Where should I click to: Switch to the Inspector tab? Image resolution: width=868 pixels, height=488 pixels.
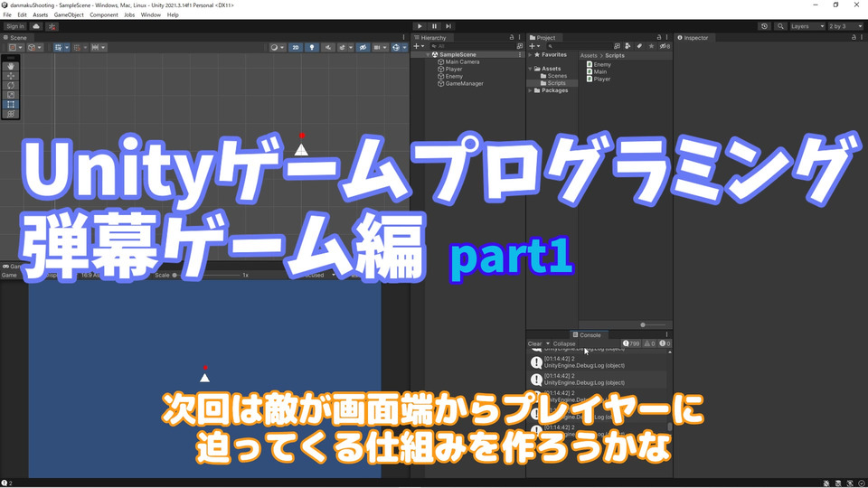(x=693, y=38)
